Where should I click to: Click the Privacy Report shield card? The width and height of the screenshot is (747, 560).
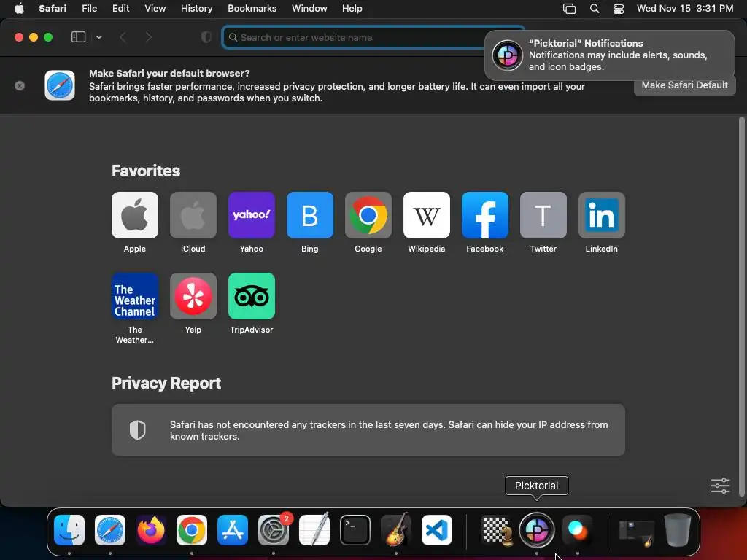(368, 430)
